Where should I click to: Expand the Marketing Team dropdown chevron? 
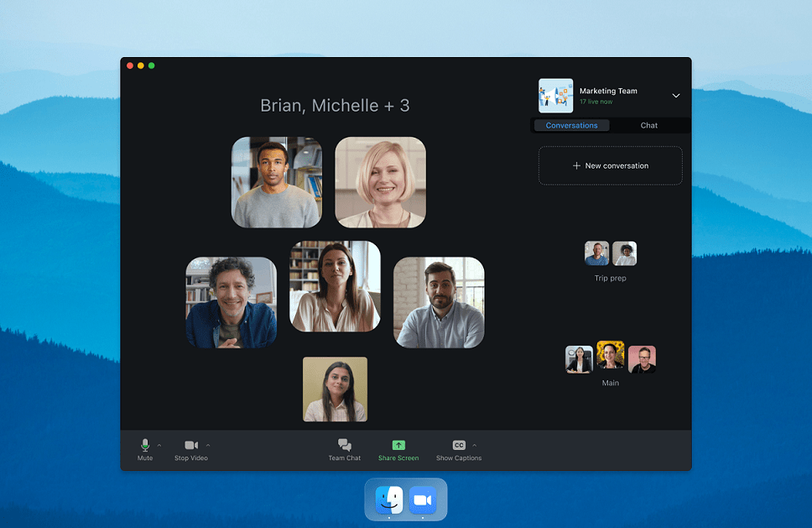[676, 96]
